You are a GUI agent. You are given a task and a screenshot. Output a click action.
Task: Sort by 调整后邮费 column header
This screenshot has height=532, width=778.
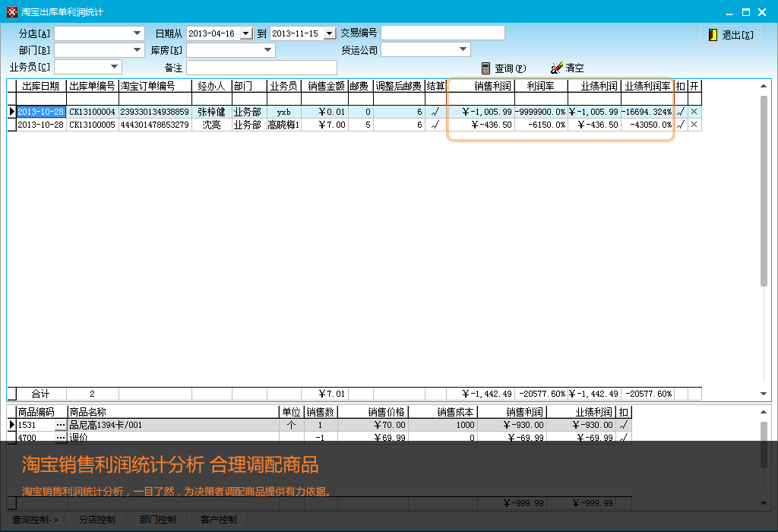point(398,87)
